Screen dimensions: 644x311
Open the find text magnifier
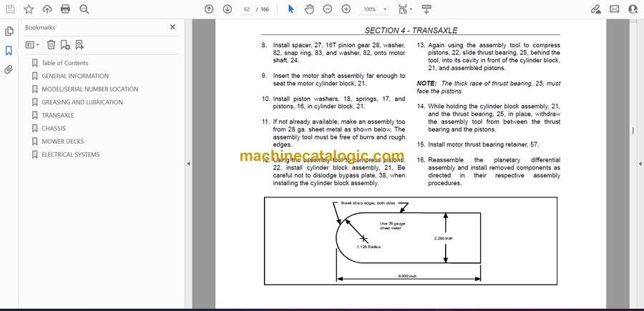click(84, 9)
